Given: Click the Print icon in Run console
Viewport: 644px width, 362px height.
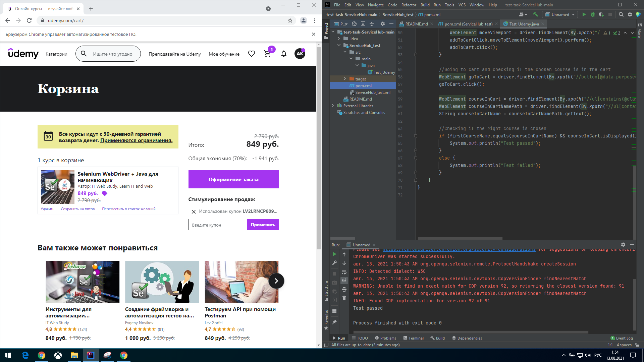Looking at the screenshot, I should tap(344, 289).
